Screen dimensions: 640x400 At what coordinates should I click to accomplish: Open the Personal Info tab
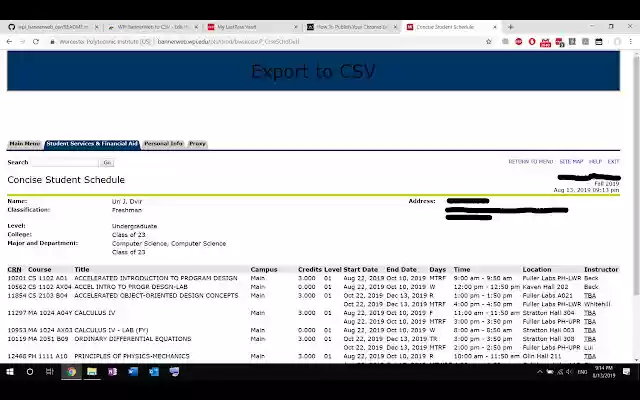click(x=163, y=144)
